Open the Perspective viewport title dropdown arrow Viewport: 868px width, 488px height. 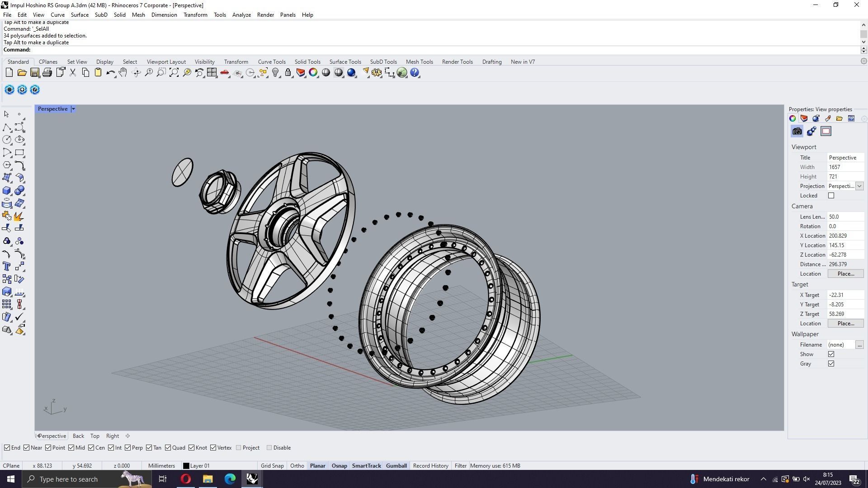(73, 109)
